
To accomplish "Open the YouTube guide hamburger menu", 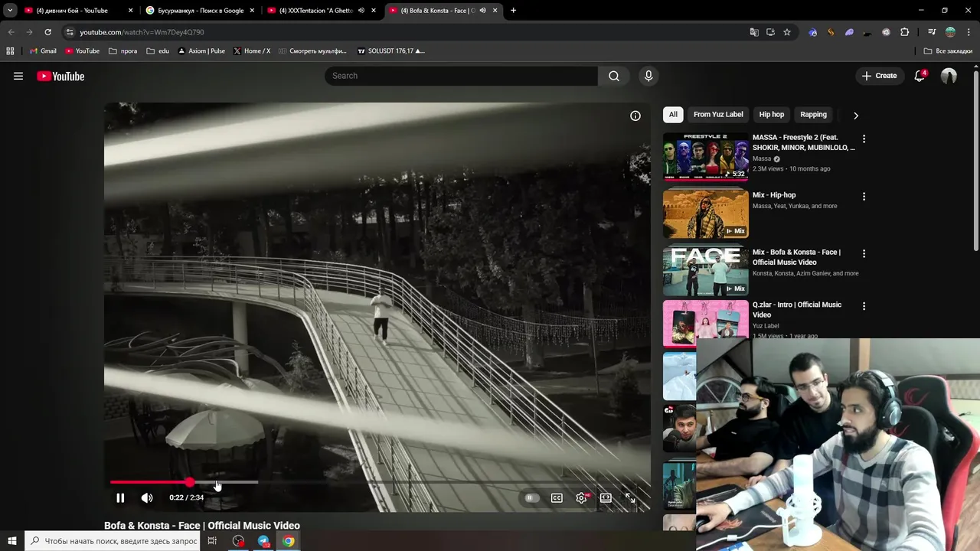I will point(18,76).
